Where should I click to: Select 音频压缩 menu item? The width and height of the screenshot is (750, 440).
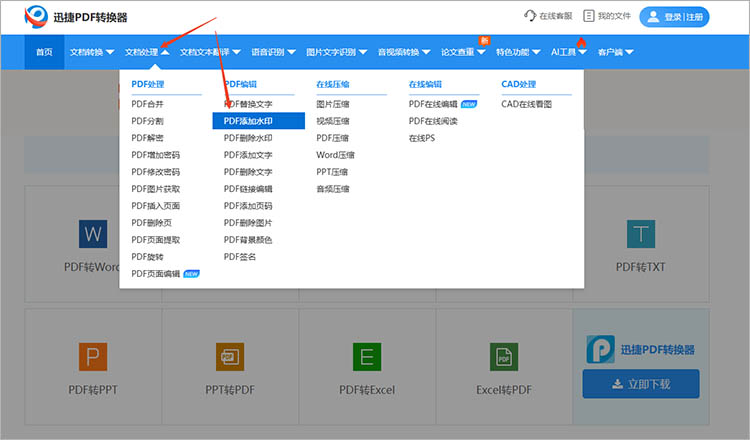point(332,189)
